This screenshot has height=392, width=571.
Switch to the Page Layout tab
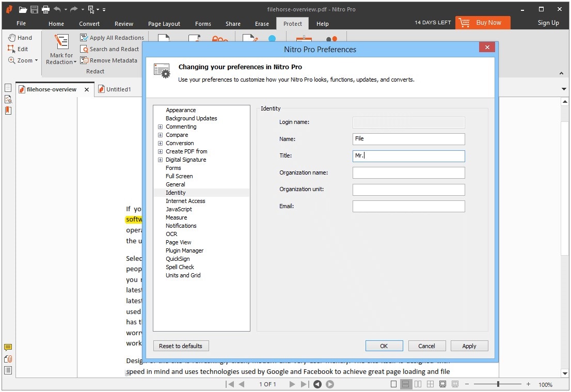(x=164, y=24)
